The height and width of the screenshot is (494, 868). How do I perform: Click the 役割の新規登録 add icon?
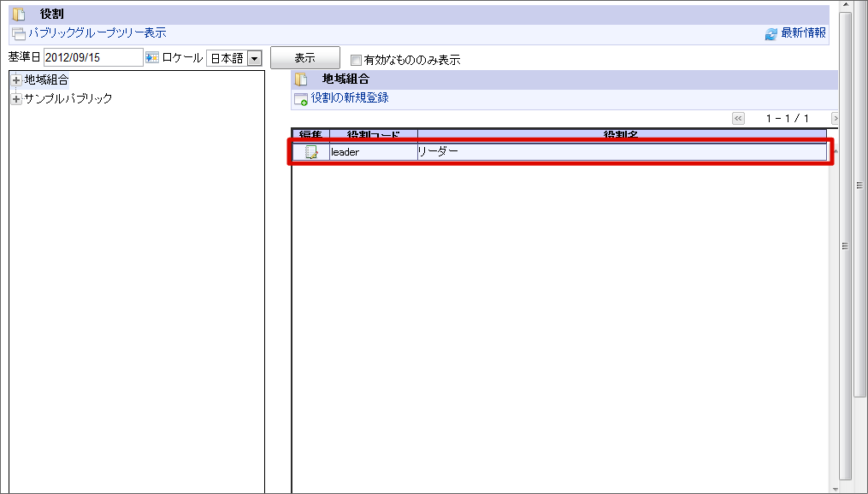point(300,100)
